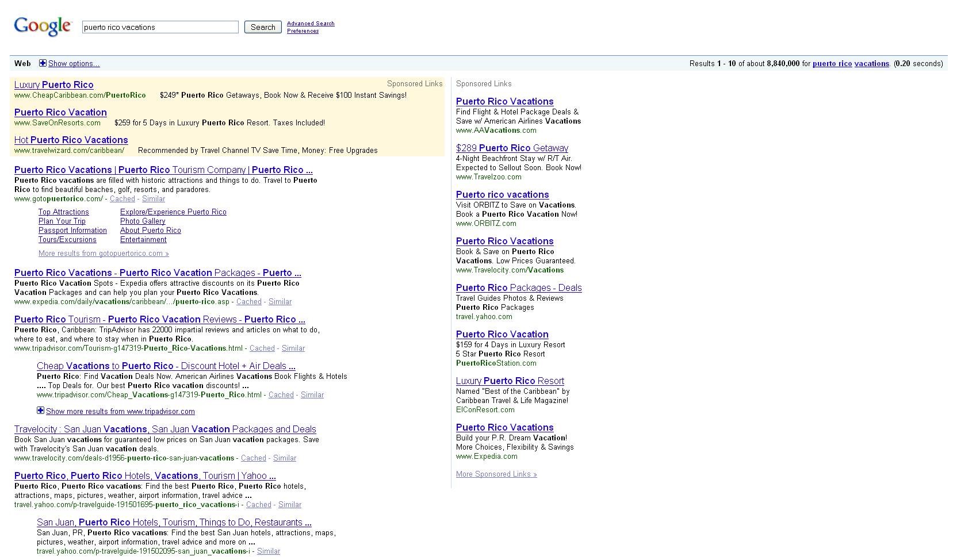953x560 pixels.
Task: Open PuertoRicoStation Puerto Rico Vacation ad
Action: coord(502,334)
